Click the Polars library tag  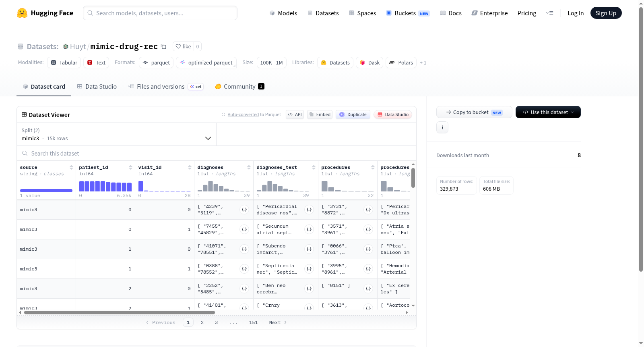click(401, 62)
